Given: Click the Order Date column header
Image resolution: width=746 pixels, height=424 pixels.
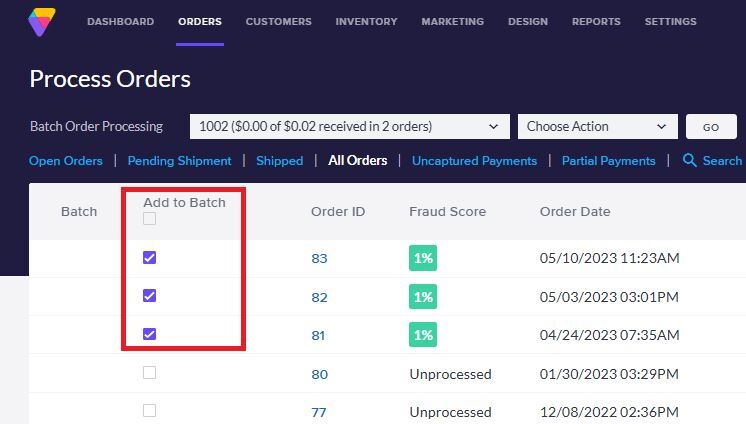Looking at the screenshot, I should coord(575,211).
